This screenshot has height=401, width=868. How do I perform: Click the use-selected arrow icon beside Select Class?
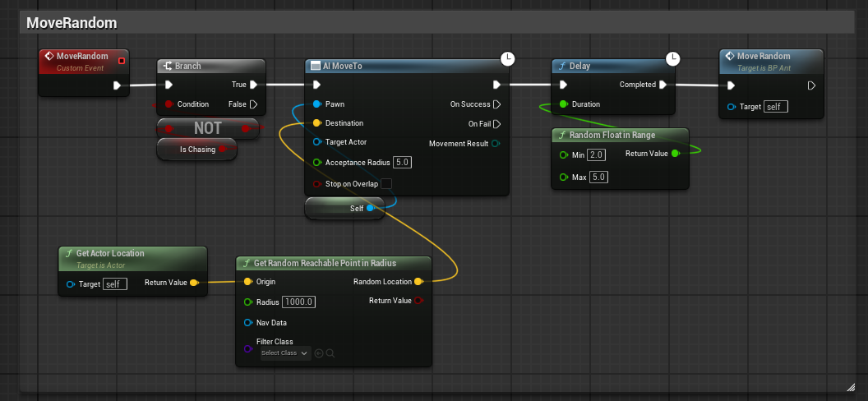coord(319,353)
